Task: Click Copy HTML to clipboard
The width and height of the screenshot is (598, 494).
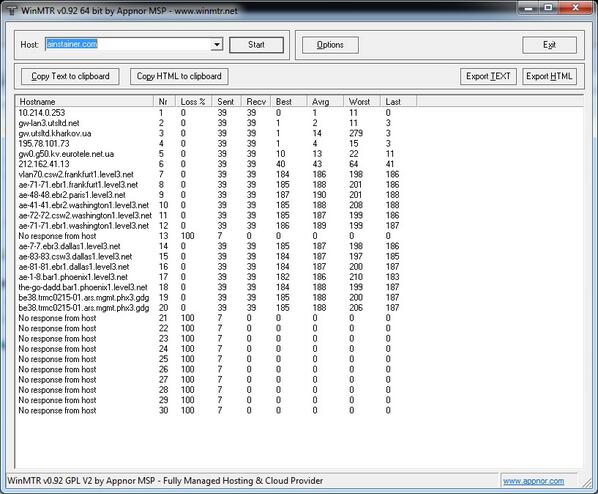Action: click(x=179, y=76)
